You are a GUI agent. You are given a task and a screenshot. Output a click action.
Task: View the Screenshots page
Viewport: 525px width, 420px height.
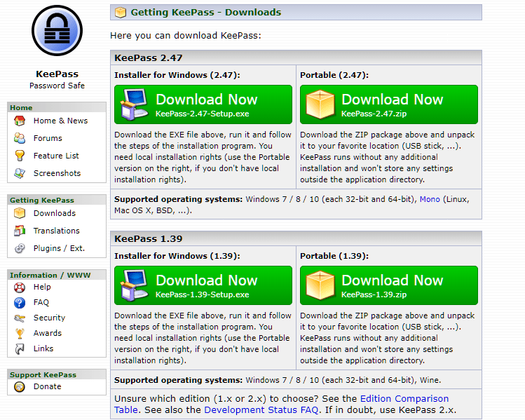click(57, 173)
